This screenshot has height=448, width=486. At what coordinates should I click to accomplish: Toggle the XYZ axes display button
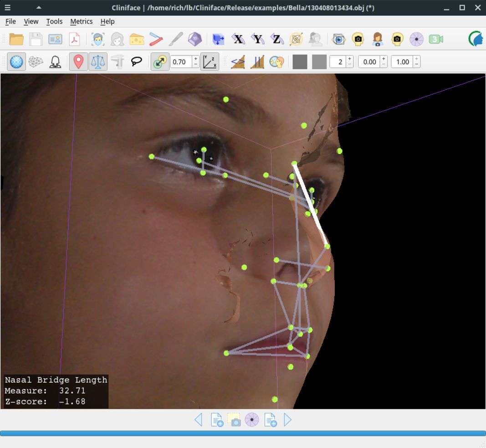click(210, 62)
